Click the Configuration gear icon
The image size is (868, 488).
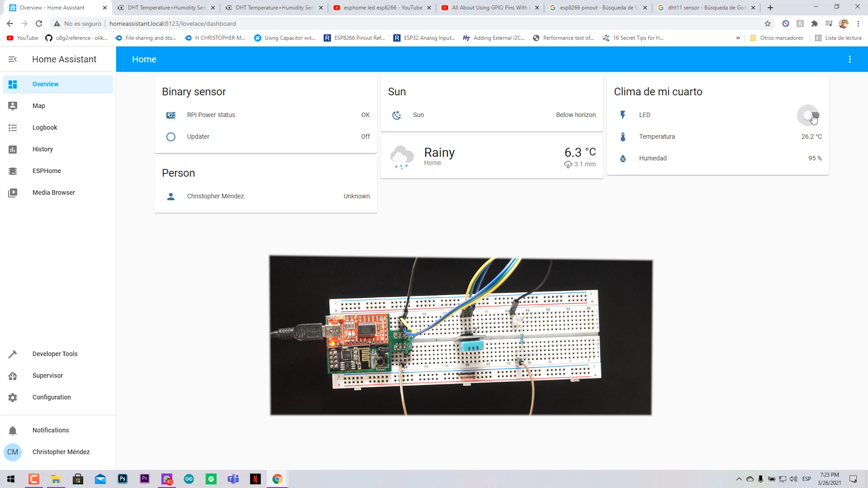tap(13, 397)
